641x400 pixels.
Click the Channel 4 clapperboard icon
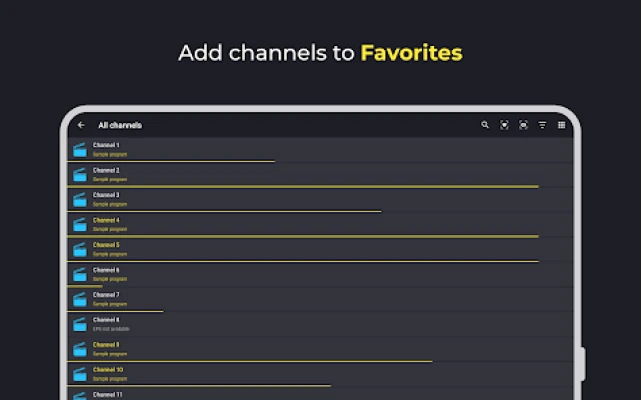(80, 225)
